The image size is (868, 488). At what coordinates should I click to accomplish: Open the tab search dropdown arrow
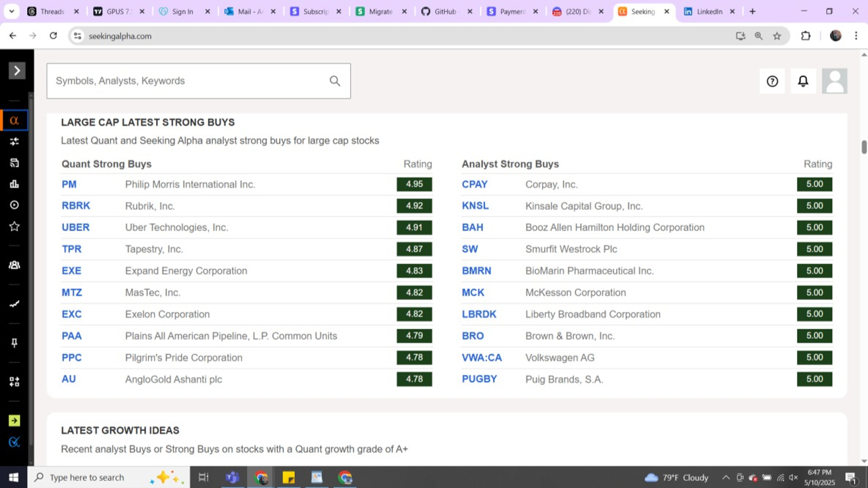tap(12, 12)
